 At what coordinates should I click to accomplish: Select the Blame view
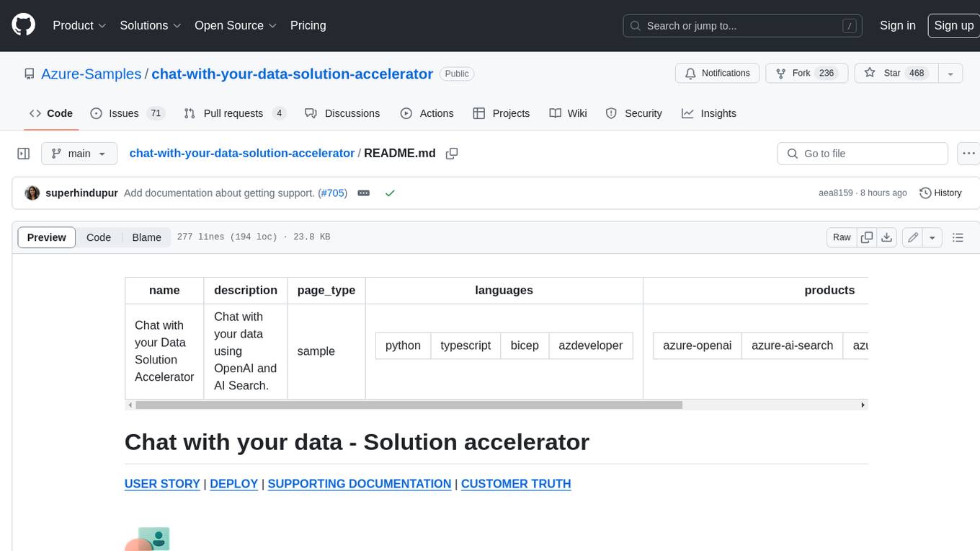(x=146, y=237)
